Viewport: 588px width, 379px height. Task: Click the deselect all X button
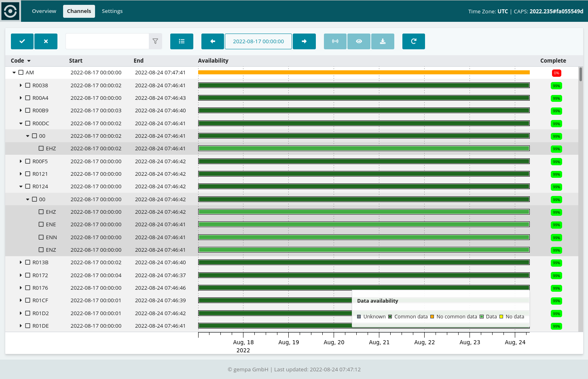[x=46, y=41]
